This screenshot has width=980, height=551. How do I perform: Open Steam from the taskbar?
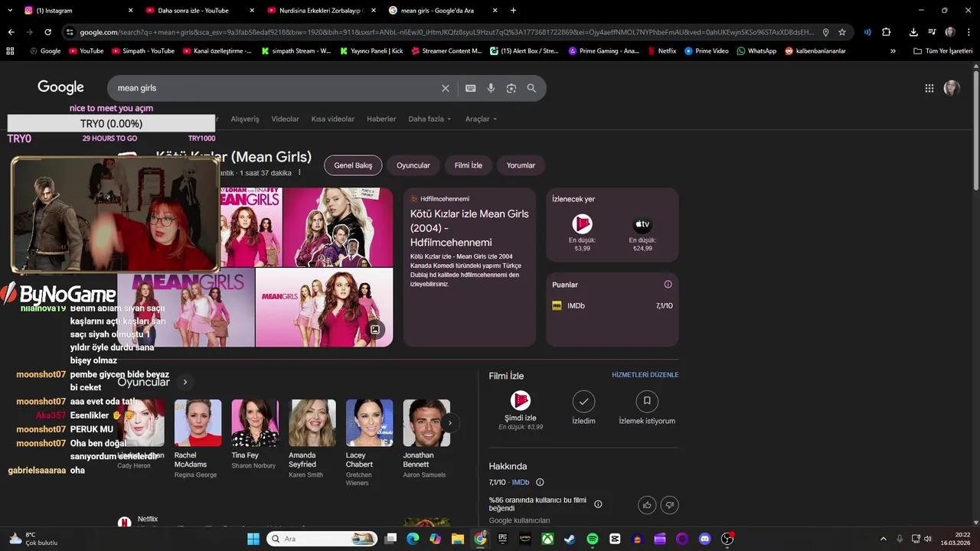click(x=570, y=539)
